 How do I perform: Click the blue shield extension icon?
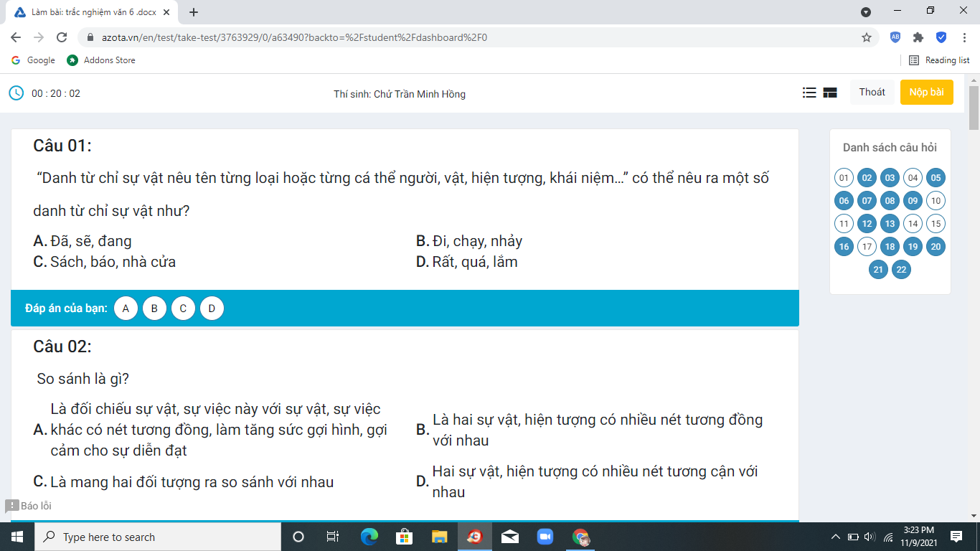941,37
